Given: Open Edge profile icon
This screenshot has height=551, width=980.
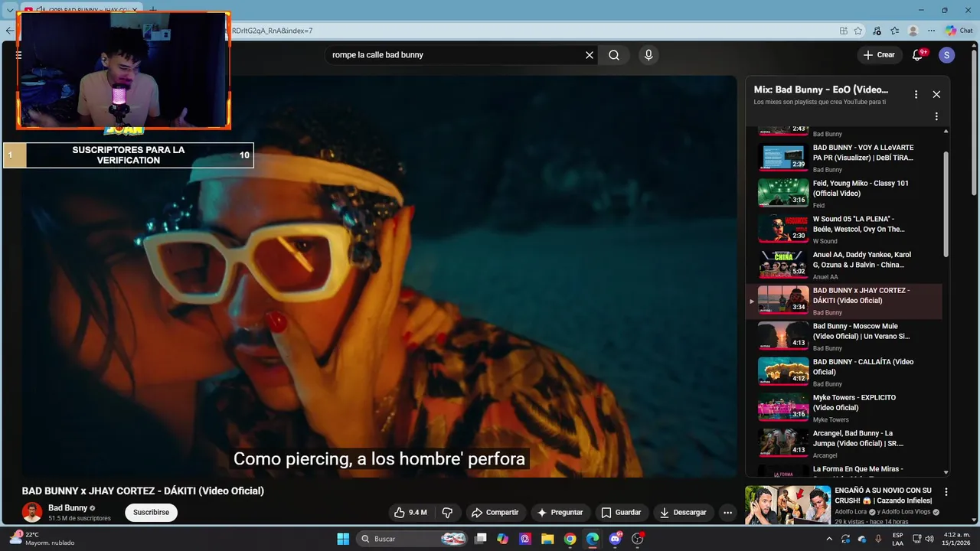Looking at the screenshot, I should coord(913,31).
